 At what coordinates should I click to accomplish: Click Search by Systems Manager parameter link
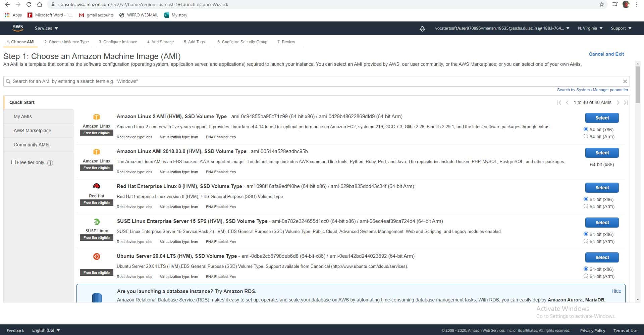[592, 90]
